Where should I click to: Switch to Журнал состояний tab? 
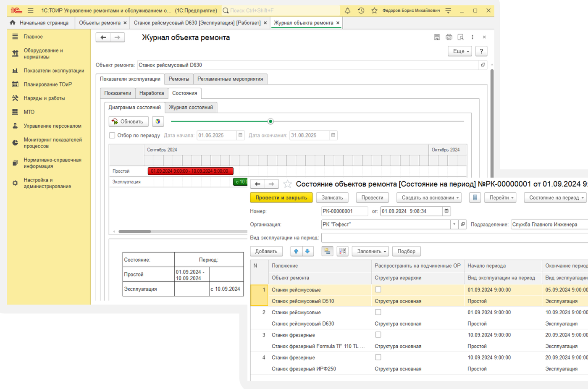tap(191, 107)
